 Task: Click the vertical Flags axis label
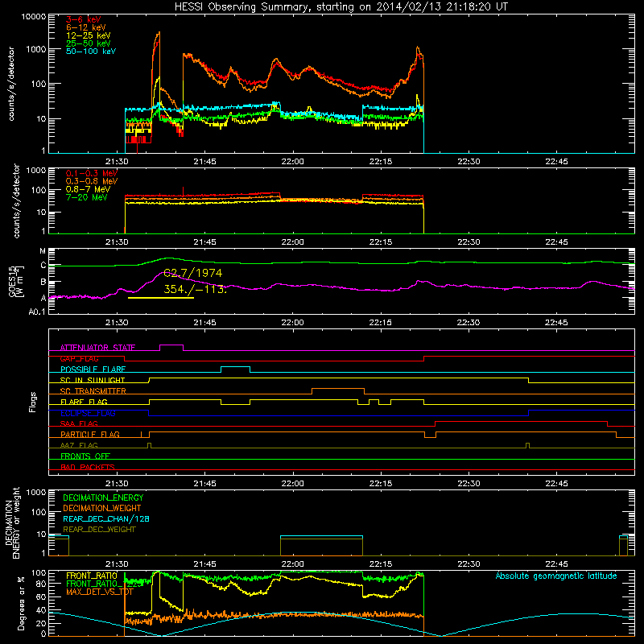pos(32,402)
